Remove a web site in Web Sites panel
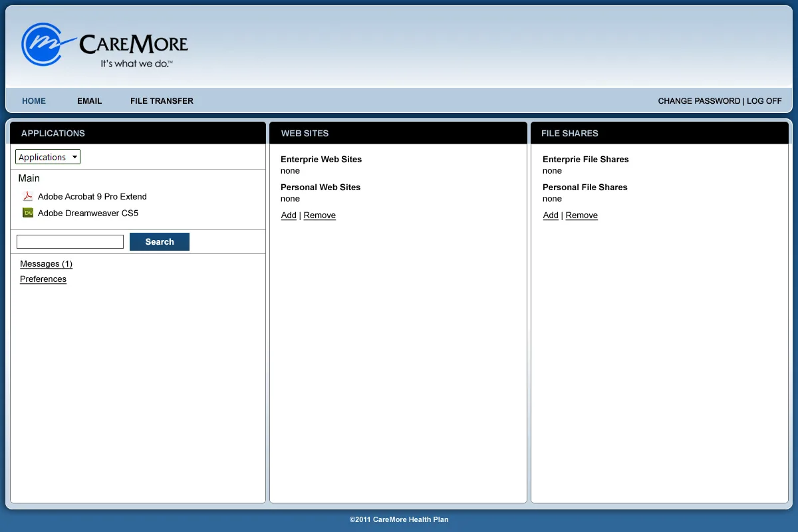The width and height of the screenshot is (798, 532). [x=320, y=215]
